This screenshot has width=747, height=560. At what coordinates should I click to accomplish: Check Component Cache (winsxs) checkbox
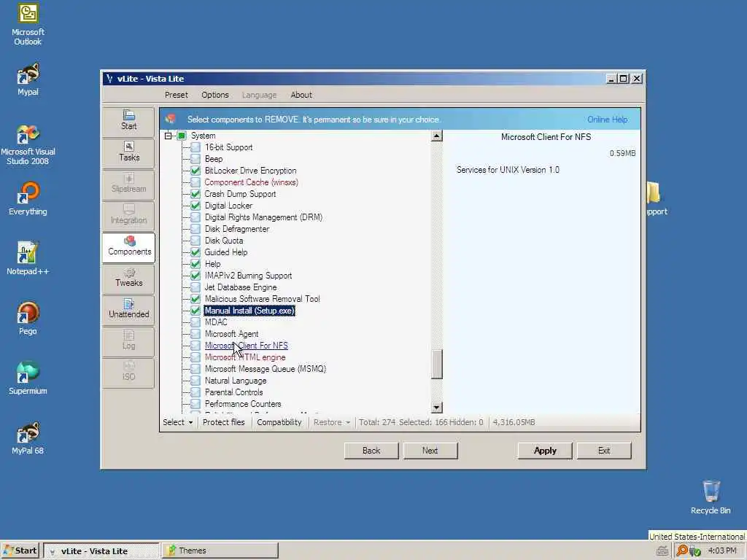[196, 182]
